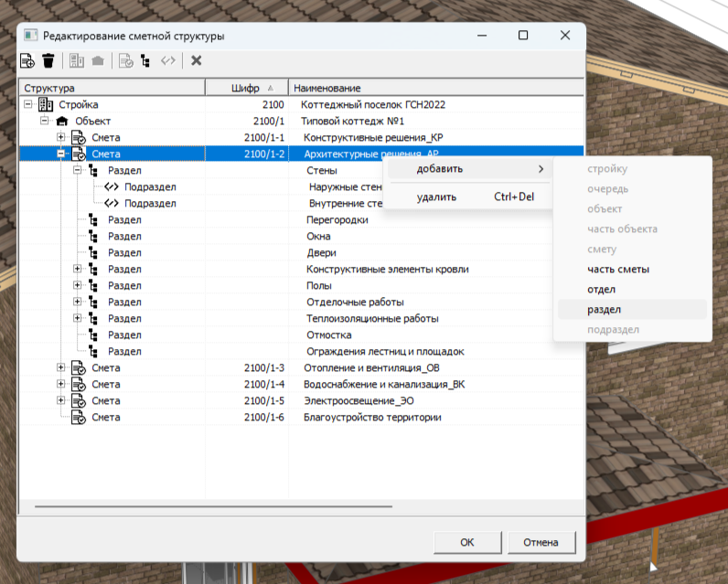Click the name Перегородки
Screen dimensions: 728x584
pos(337,220)
